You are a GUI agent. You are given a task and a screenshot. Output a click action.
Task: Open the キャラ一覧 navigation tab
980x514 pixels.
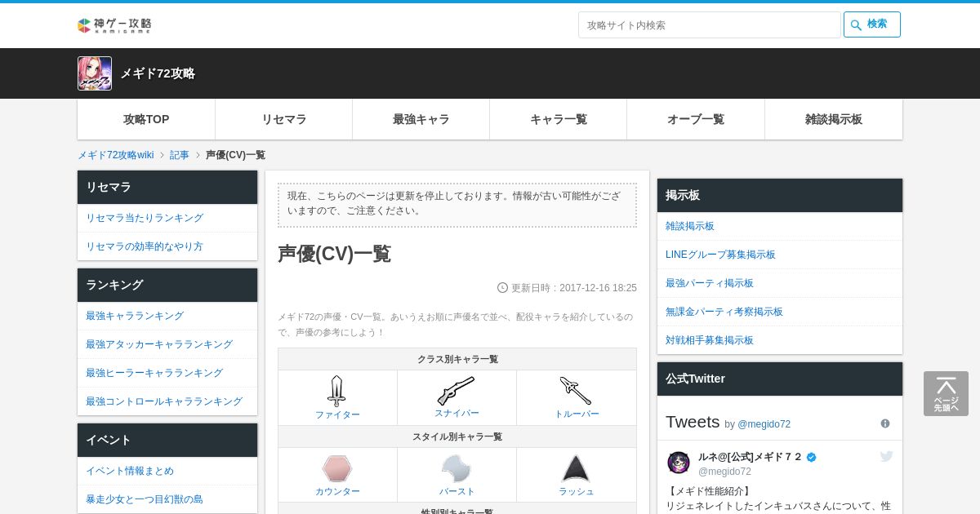[559, 119]
